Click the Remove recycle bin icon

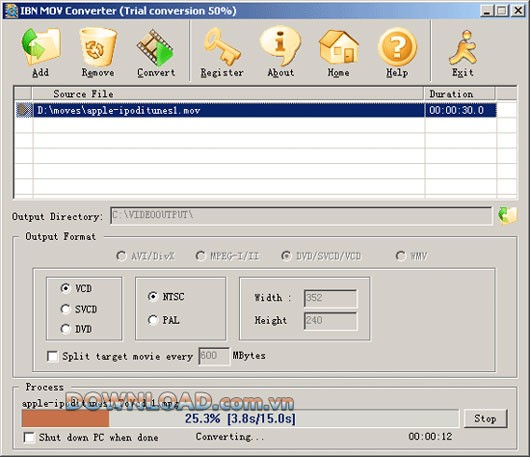[x=98, y=47]
